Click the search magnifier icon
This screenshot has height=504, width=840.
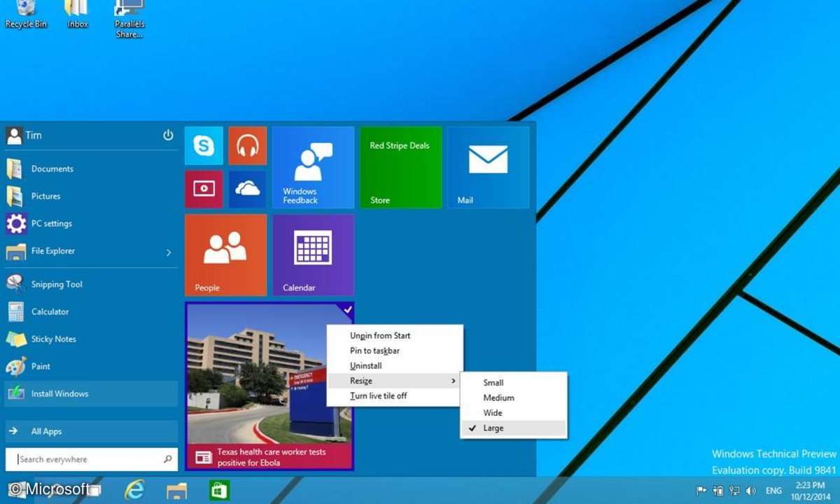pos(167,459)
